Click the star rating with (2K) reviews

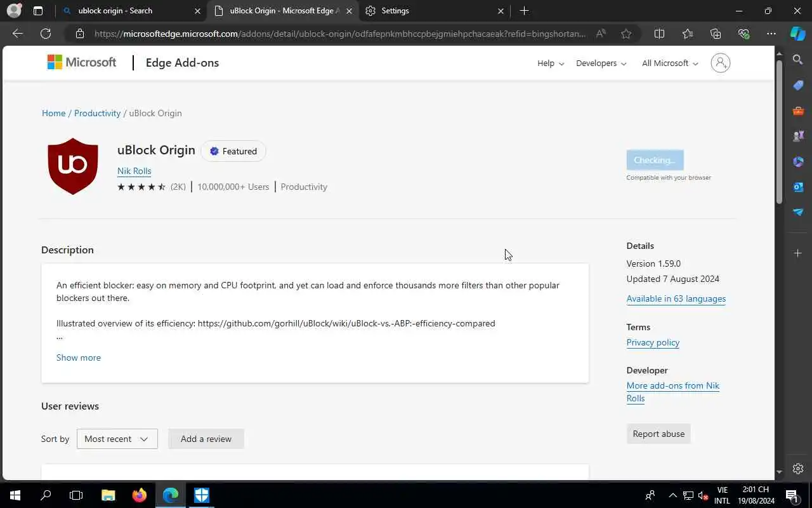152,187
